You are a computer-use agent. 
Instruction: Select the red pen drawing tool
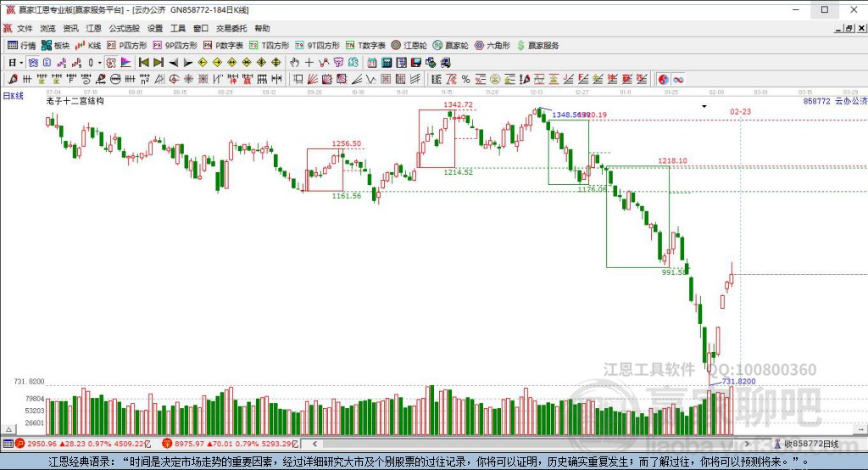tap(12, 79)
